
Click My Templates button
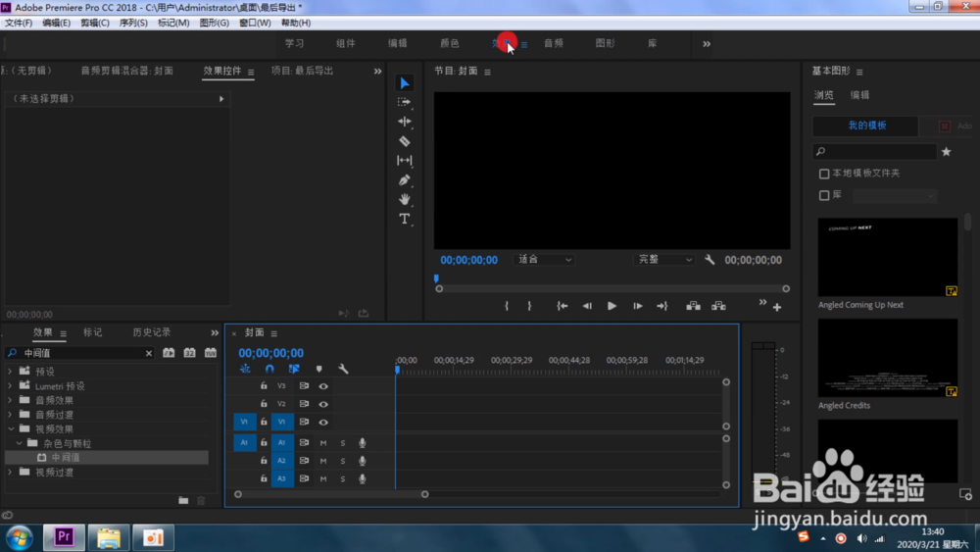[866, 125]
